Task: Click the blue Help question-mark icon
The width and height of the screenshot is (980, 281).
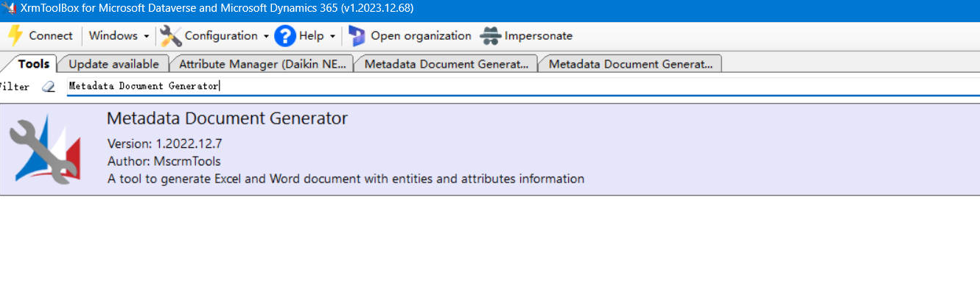Action: click(284, 35)
